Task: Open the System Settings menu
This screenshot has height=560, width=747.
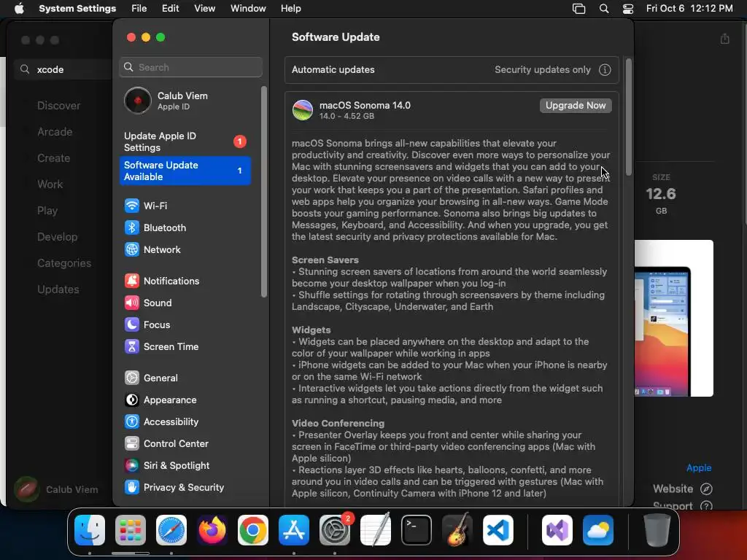Action: point(77,9)
